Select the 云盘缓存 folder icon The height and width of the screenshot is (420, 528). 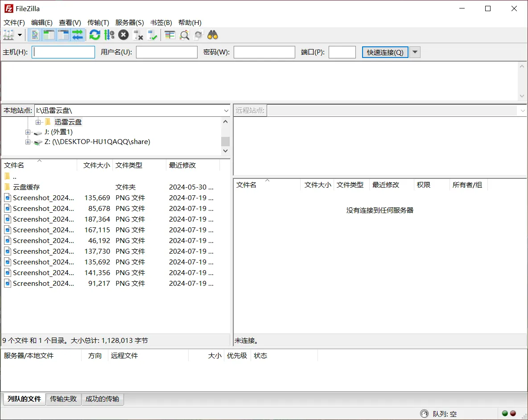point(8,187)
